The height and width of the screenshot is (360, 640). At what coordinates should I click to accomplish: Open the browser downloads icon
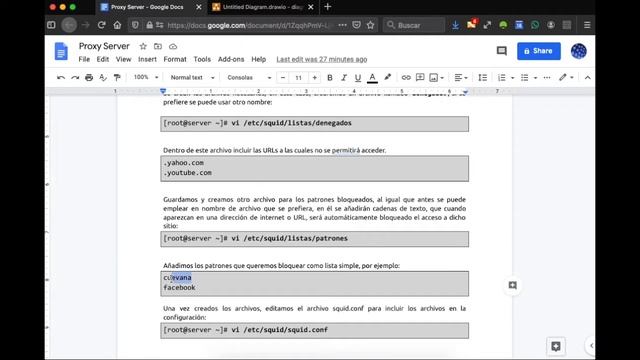[455, 25]
